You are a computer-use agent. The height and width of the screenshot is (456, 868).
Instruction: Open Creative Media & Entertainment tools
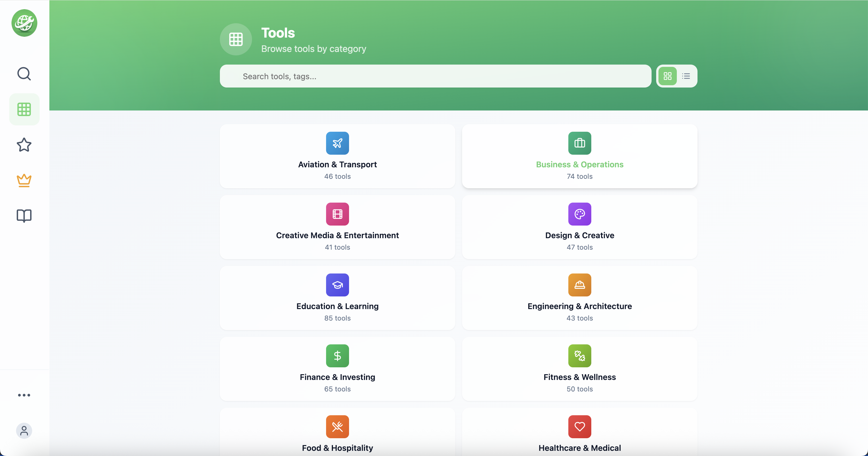[x=337, y=227]
